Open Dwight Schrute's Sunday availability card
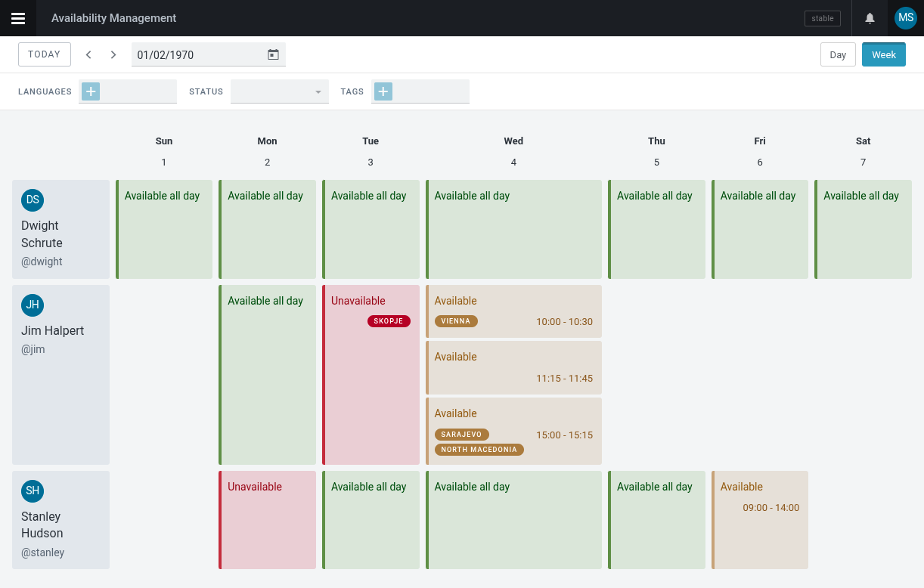This screenshot has width=924, height=588. coord(164,229)
